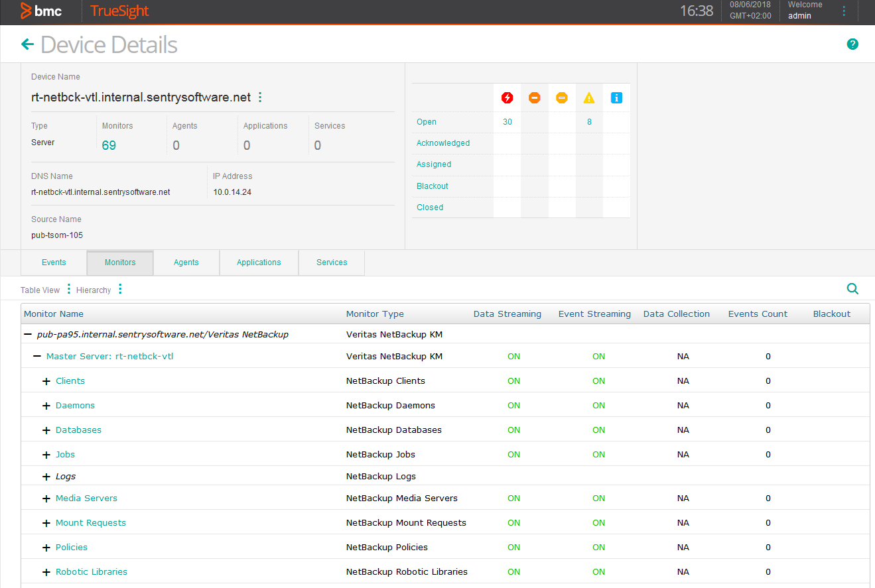This screenshot has width=875, height=588.
Task: Switch to the Events tab
Action: (53, 263)
